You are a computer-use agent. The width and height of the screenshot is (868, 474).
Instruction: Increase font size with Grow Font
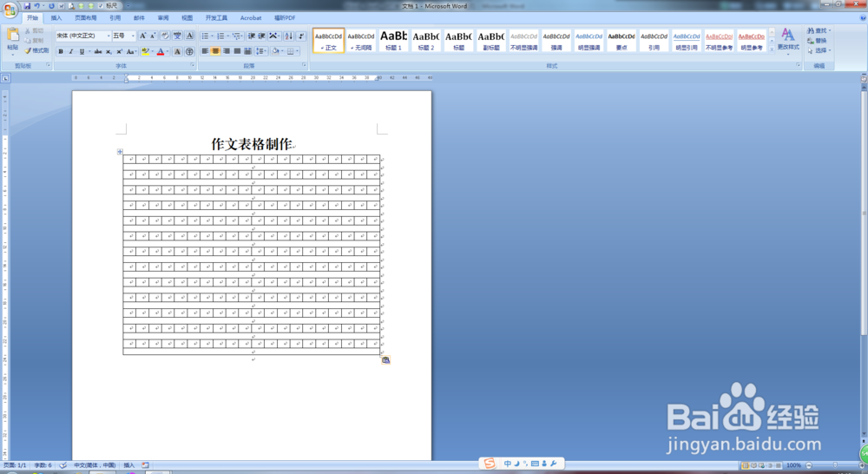[143, 36]
